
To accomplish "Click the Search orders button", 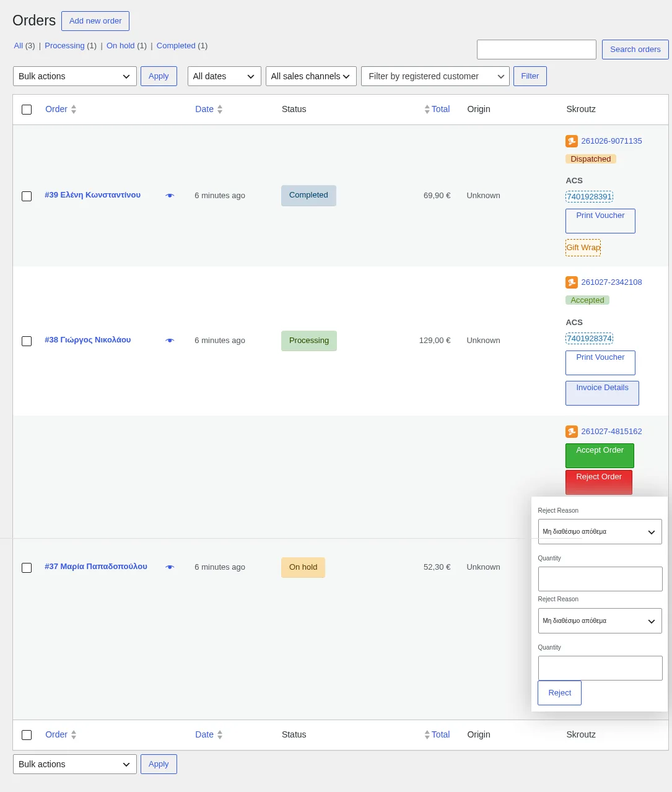I will click(635, 50).
